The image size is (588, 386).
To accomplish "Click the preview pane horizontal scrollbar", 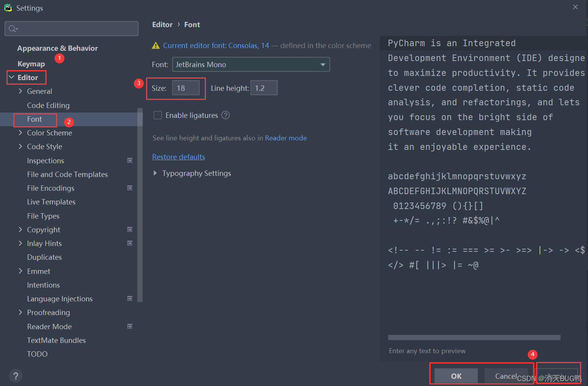I will [x=474, y=338].
